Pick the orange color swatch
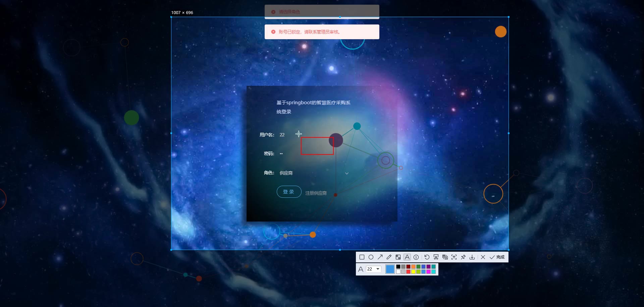Screen dimensions: 644x307 [x=413, y=267]
